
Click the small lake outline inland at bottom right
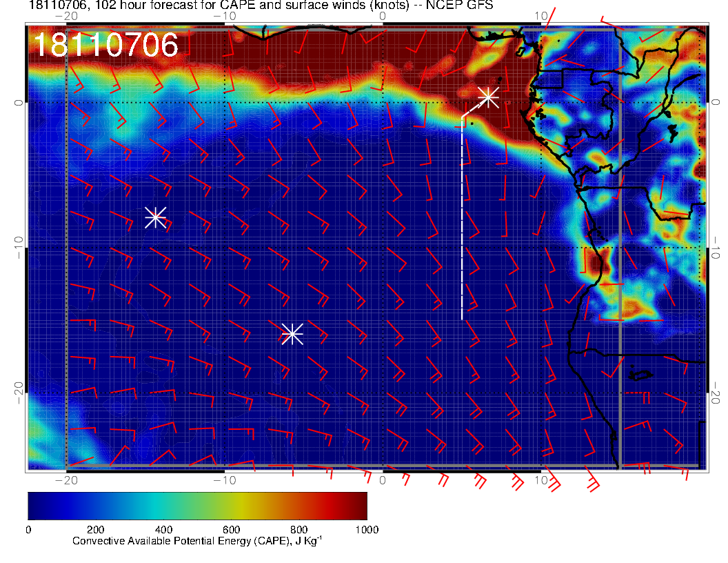pyautogui.click(x=642, y=375)
